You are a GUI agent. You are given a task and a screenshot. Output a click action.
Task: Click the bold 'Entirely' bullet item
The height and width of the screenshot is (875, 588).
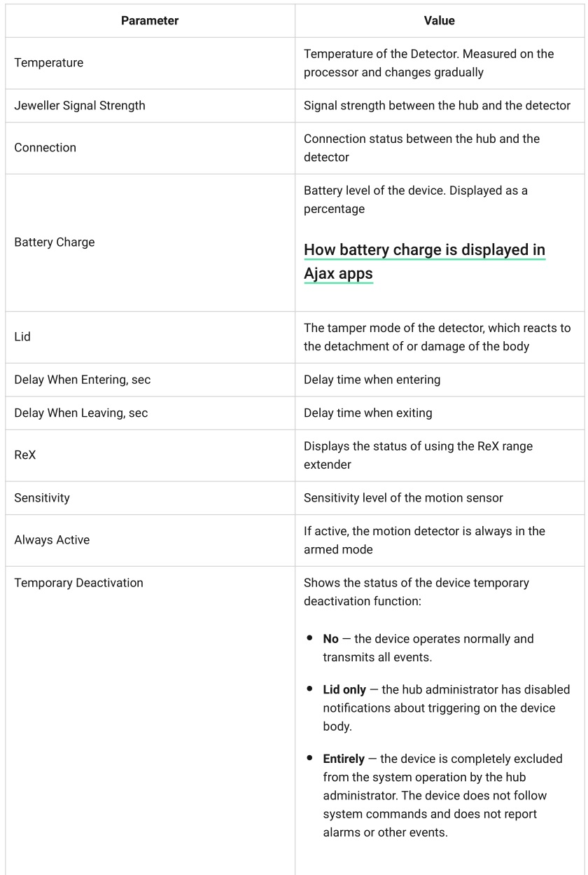[344, 759]
